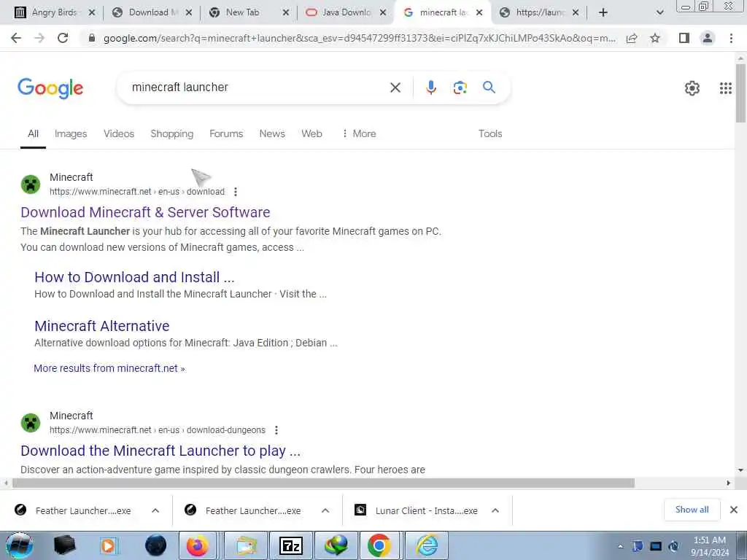Click the horizontal scrollbar right arrow
Screen dimensions: 747x560
pos(729,483)
